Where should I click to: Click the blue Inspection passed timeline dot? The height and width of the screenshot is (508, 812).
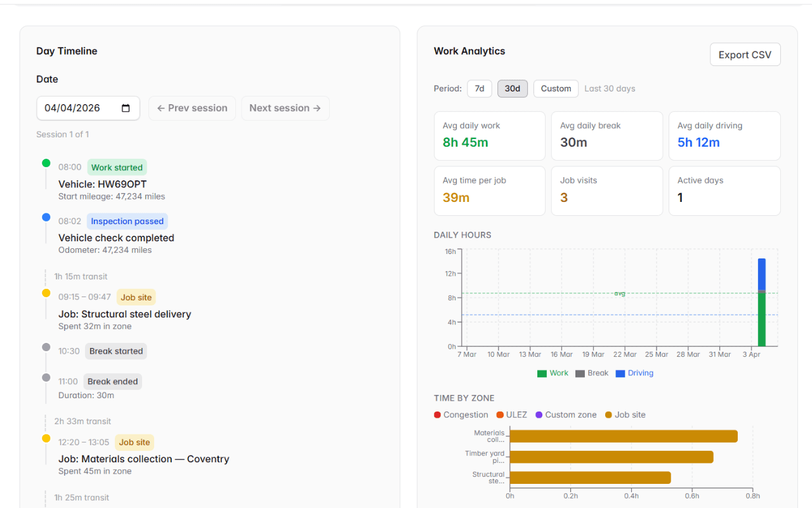coord(46,217)
